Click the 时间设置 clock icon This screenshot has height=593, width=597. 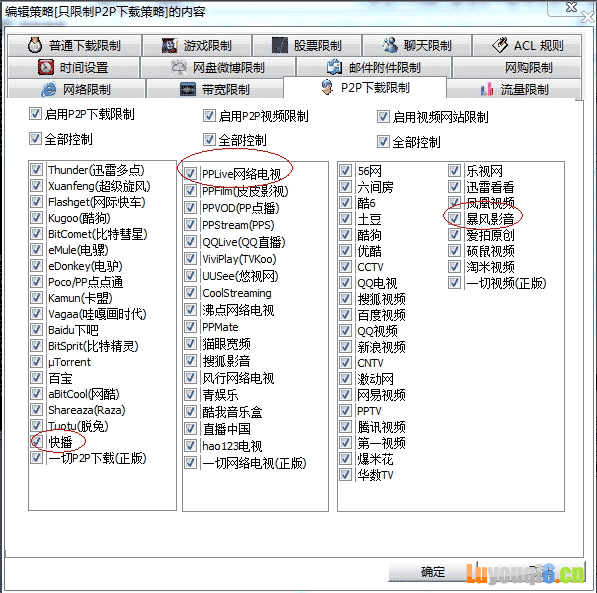[46, 67]
